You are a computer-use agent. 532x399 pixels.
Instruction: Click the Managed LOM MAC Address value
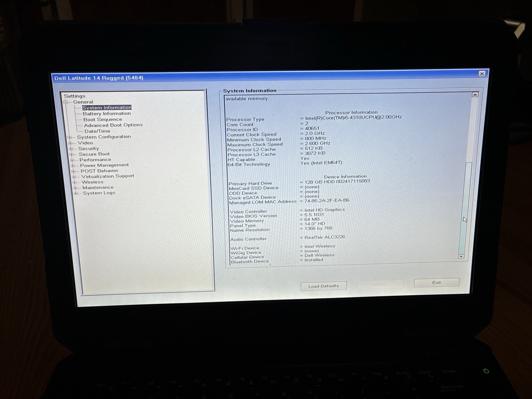[327, 200]
